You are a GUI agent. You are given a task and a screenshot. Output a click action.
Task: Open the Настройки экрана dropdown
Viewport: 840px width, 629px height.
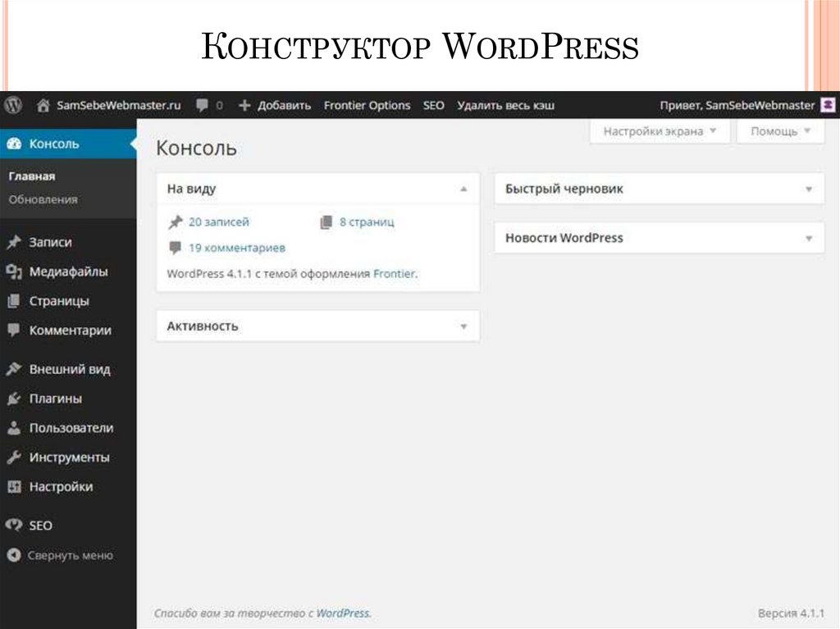click(659, 130)
